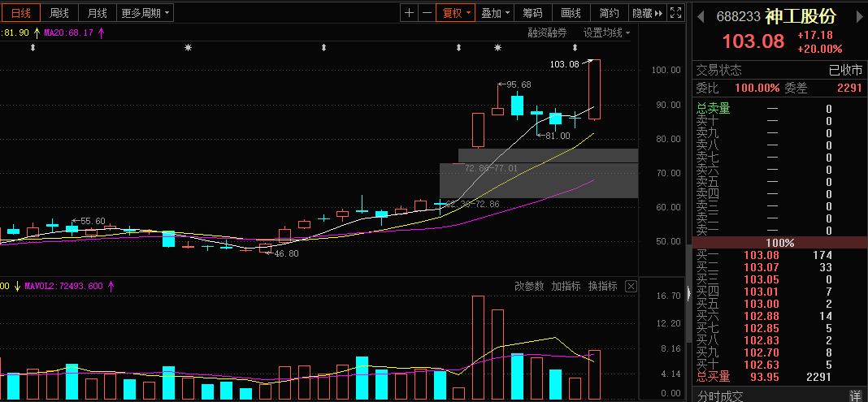Switch to the 日线 daily chart tab
Image resolution: width=868 pixels, height=402 pixels.
21,13
